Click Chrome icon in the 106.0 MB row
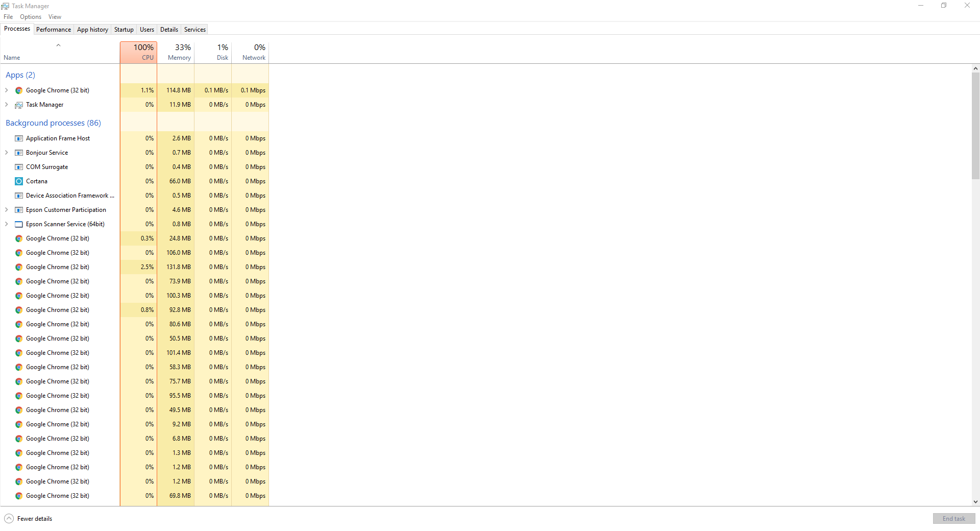This screenshot has height=531, width=980. (19, 253)
